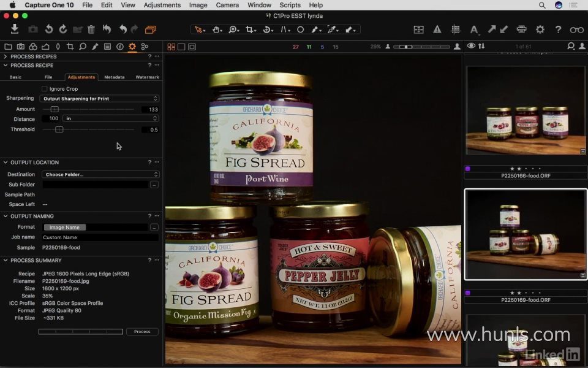The image size is (588, 368).
Task: Select the Pan hand cursor tool
Action: pos(216,29)
